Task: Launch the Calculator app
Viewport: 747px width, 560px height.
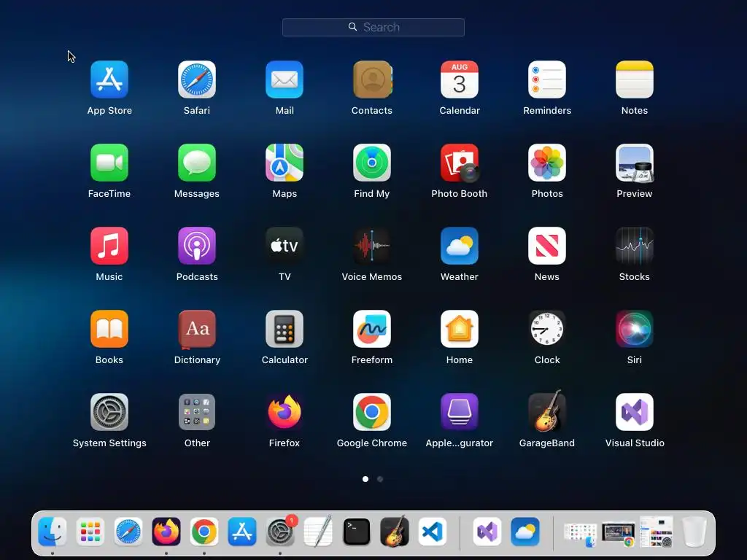Action: click(x=285, y=329)
